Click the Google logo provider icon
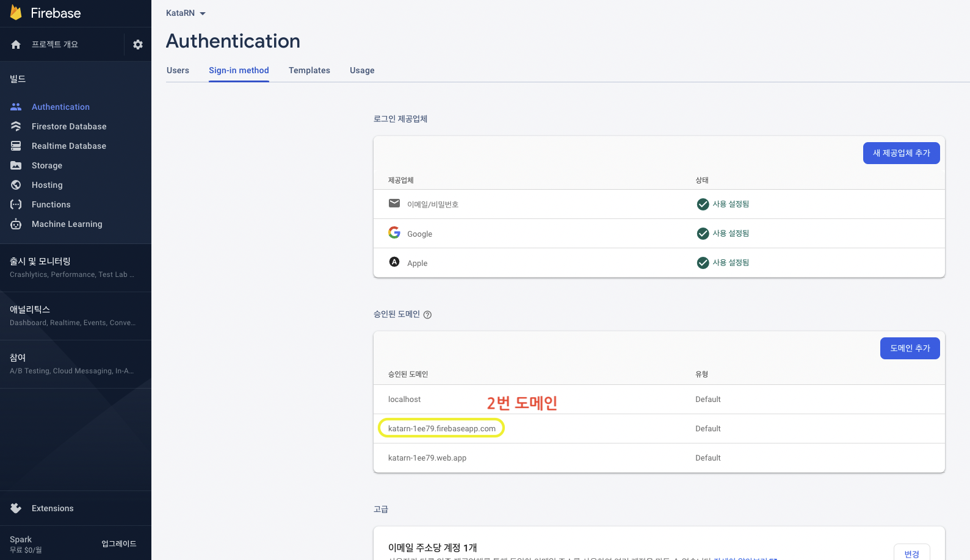The height and width of the screenshot is (560, 970). pyautogui.click(x=394, y=232)
